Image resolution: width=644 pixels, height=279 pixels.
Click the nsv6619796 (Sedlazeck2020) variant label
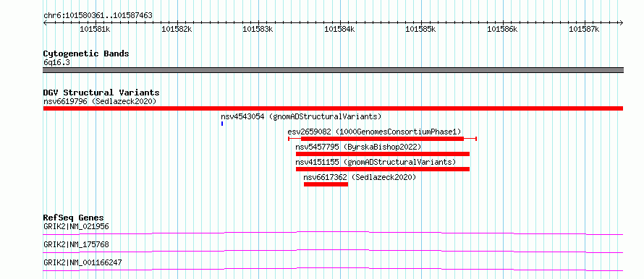(100, 101)
